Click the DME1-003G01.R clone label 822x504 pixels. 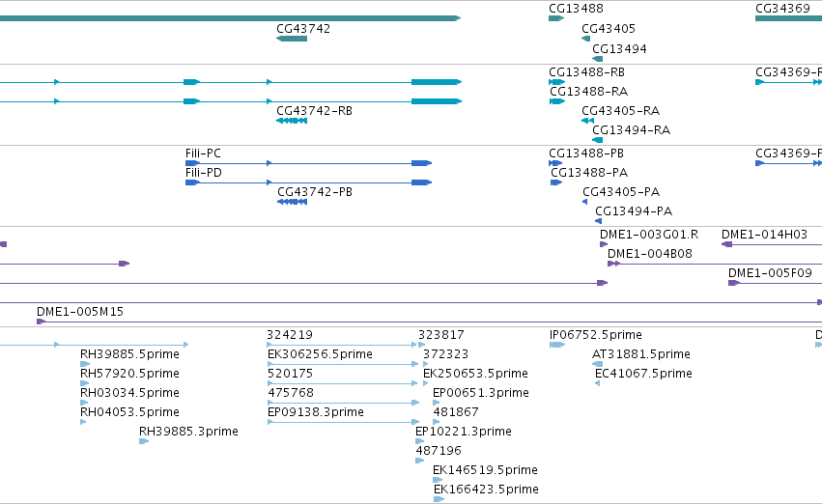(x=649, y=235)
